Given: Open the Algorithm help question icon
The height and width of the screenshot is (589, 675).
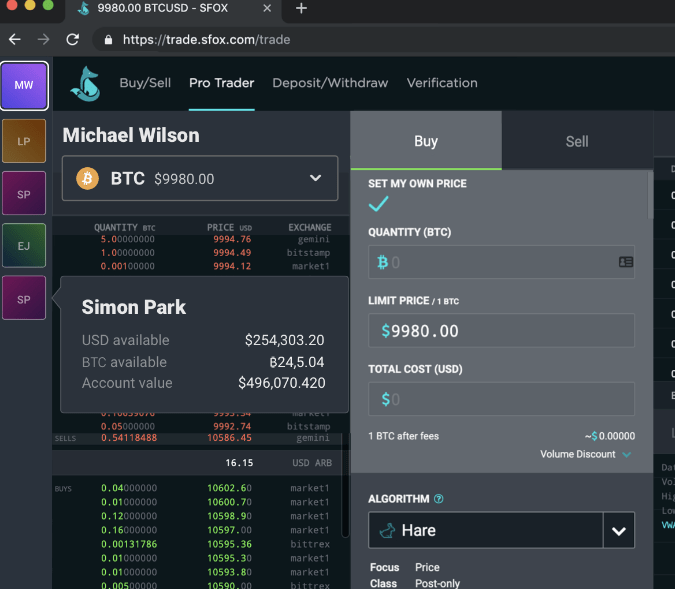Looking at the screenshot, I should click(x=439, y=499).
